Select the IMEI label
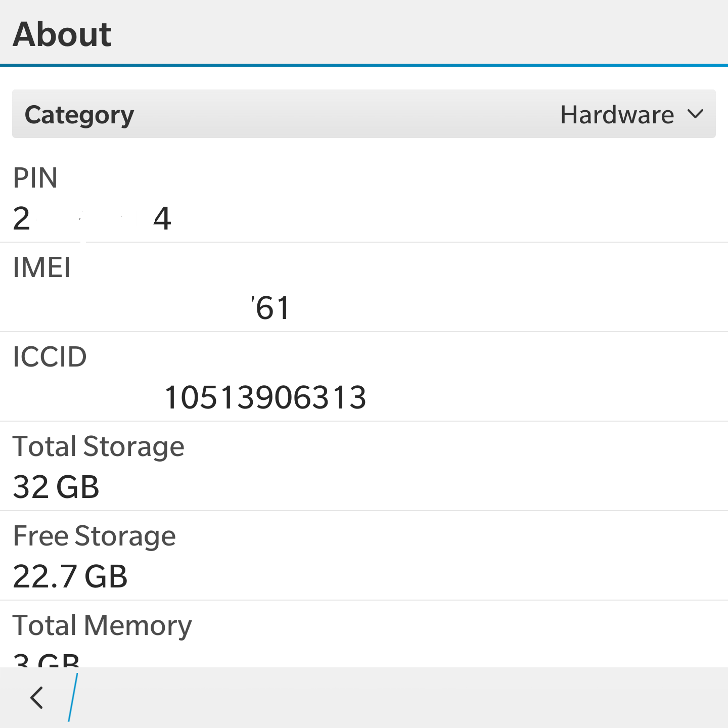728x728 pixels. (41, 267)
